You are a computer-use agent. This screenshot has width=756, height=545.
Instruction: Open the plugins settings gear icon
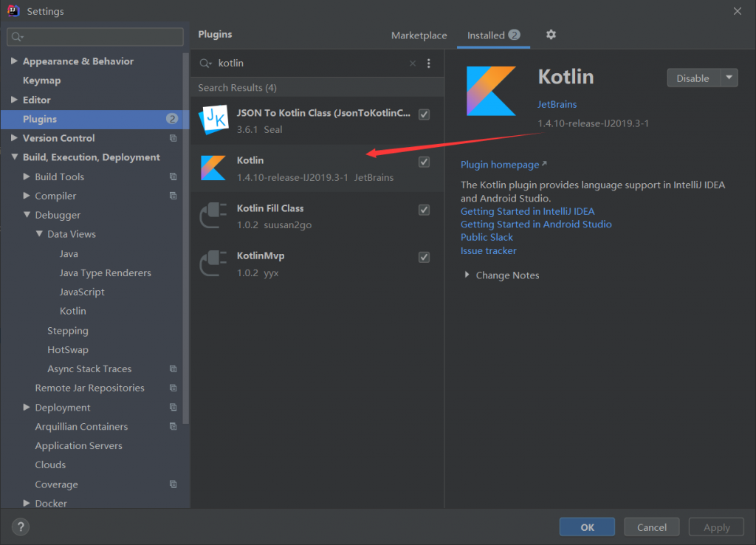click(x=551, y=35)
